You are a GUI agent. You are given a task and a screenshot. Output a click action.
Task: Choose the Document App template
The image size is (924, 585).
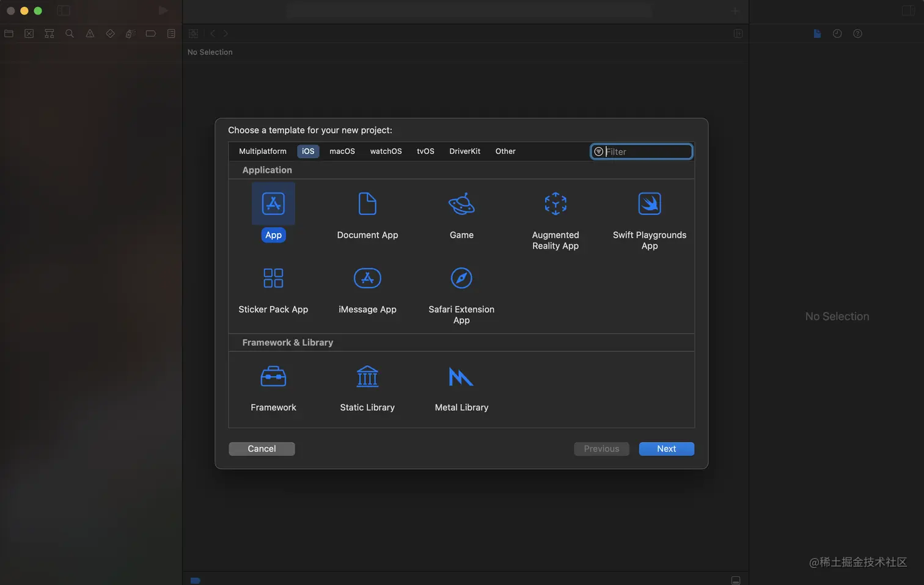pos(367,204)
